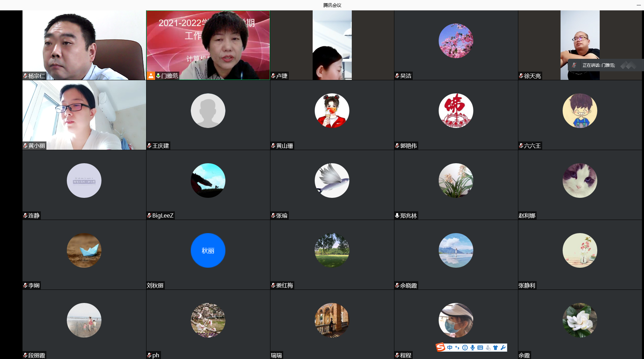Minimize the 腾讯会议 window
The image size is (644, 359).
pos(638,5)
